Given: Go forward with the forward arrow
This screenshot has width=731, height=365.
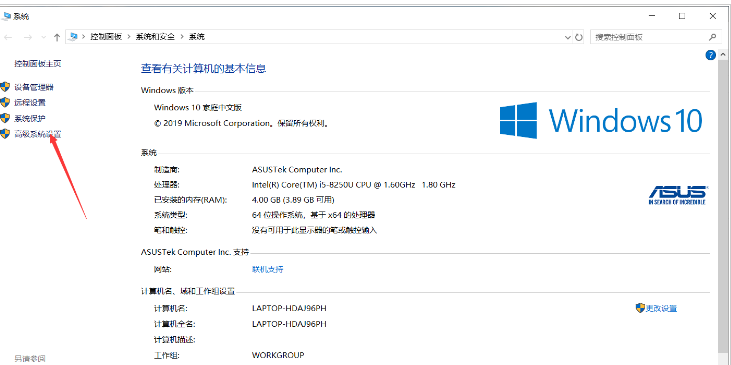Looking at the screenshot, I should pyautogui.click(x=28, y=37).
